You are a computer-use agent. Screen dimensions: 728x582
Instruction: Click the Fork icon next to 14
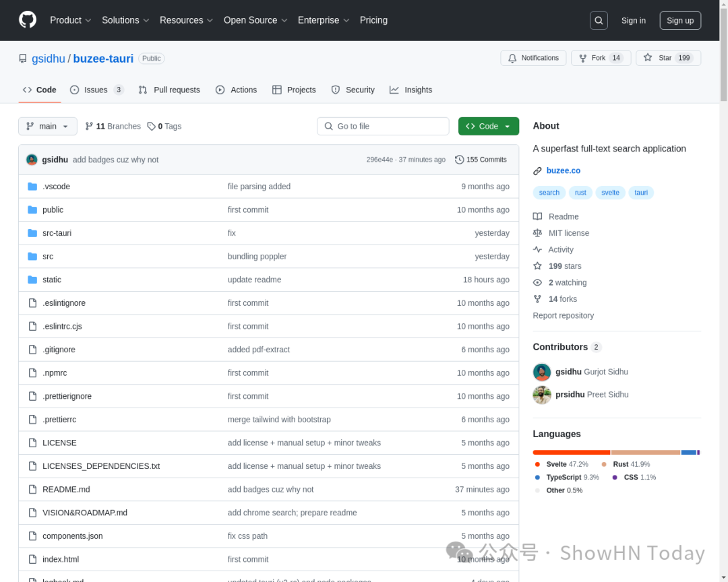click(x=582, y=58)
